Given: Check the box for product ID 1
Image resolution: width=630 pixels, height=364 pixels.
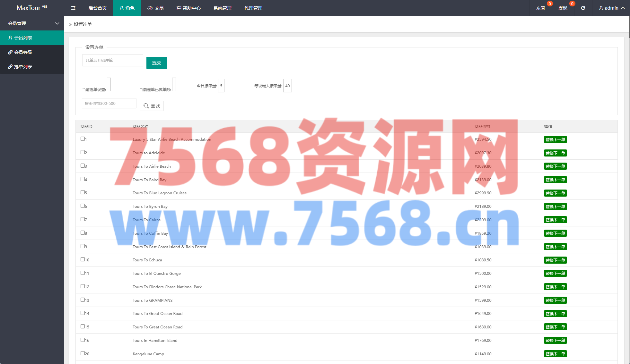Looking at the screenshot, I should point(83,139).
